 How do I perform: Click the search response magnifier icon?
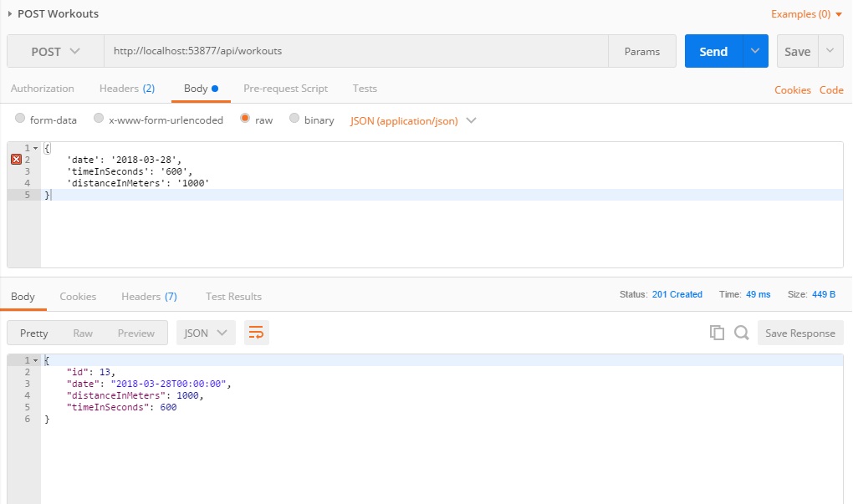(x=741, y=333)
